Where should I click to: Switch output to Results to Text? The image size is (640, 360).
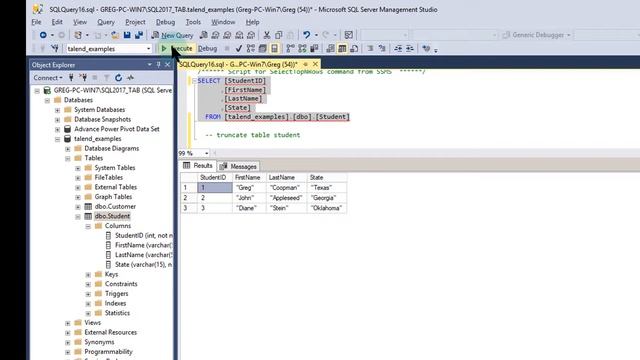pos(331,49)
